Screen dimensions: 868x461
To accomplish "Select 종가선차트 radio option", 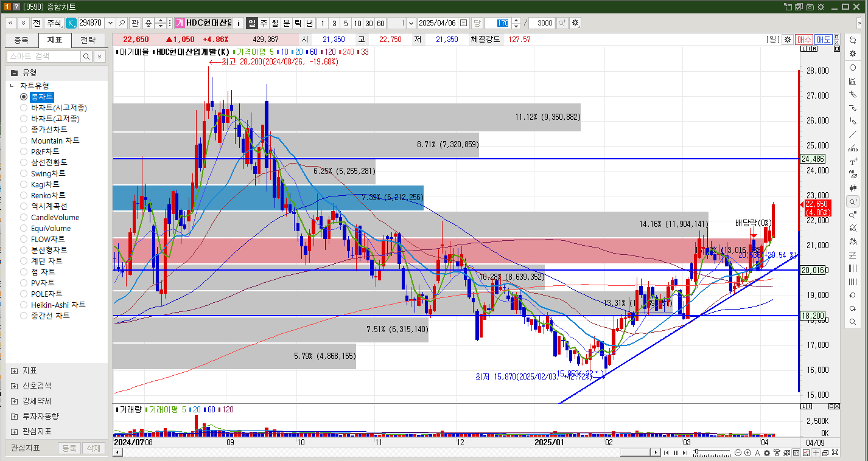I will click(x=24, y=130).
